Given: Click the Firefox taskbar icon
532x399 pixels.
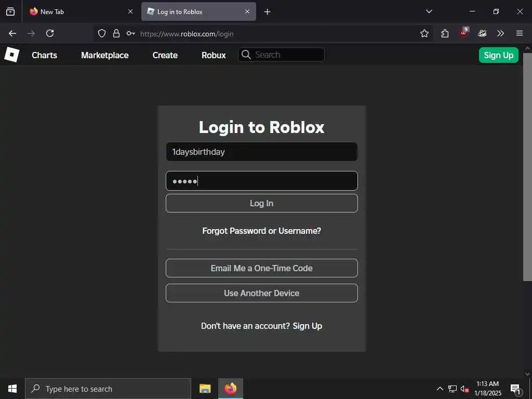Looking at the screenshot, I should point(230,389).
